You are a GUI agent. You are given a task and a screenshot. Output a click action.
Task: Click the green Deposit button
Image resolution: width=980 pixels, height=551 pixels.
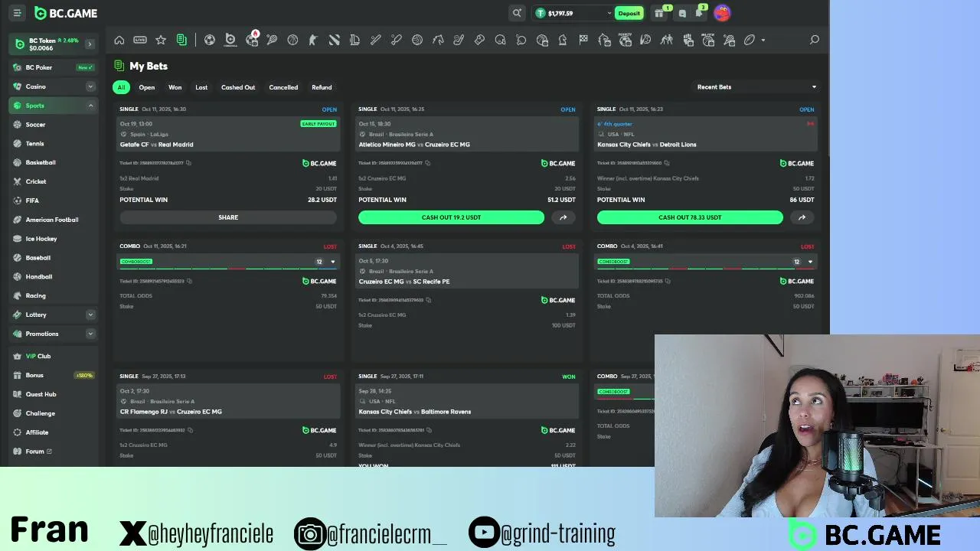pos(629,13)
